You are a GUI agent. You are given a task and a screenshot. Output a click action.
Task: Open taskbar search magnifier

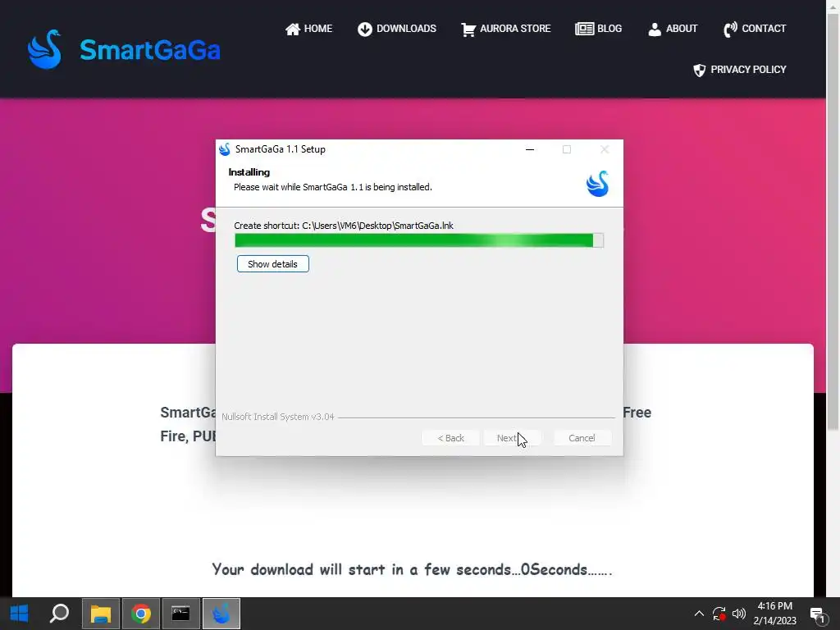click(x=59, y=614)
